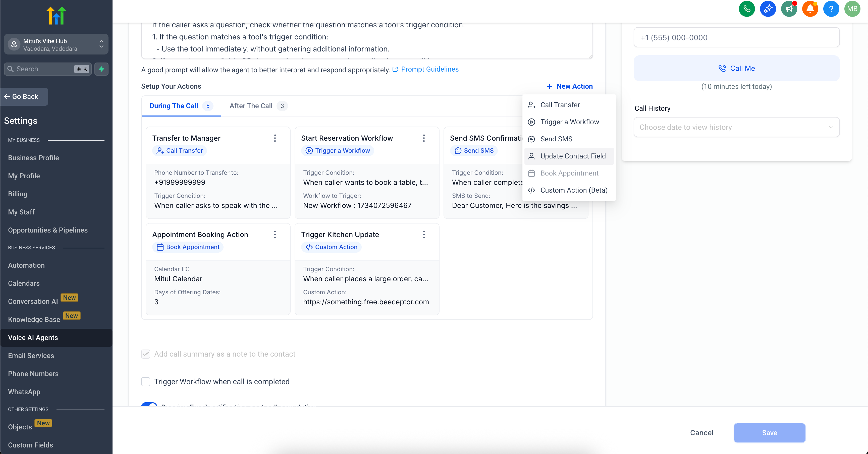Open the orange notifications bell

[x=810, y=9]
